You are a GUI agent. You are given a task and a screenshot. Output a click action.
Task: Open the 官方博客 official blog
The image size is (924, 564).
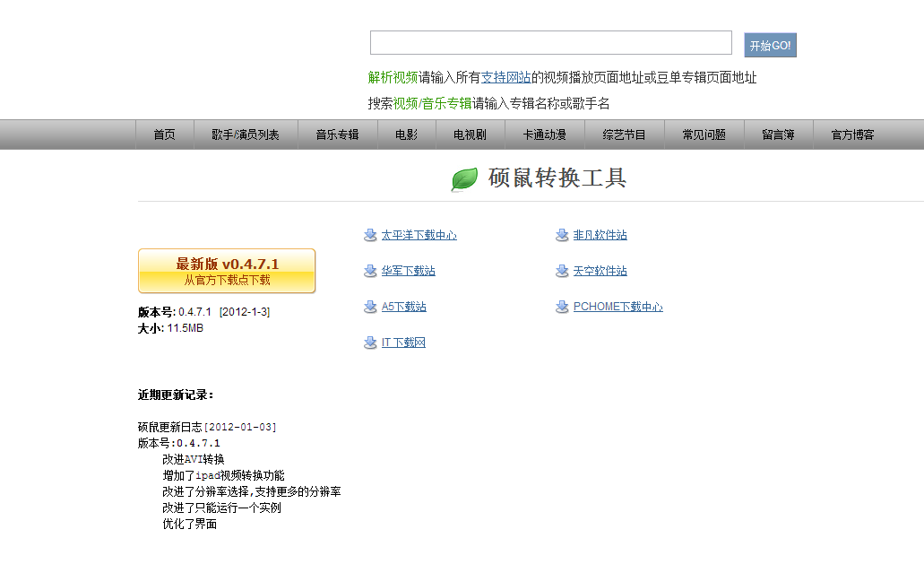pyautogui.click(x=852, y=134)
